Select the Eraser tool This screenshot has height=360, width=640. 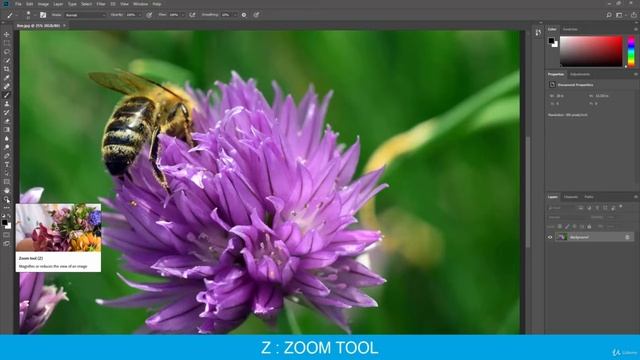(7, 121)
